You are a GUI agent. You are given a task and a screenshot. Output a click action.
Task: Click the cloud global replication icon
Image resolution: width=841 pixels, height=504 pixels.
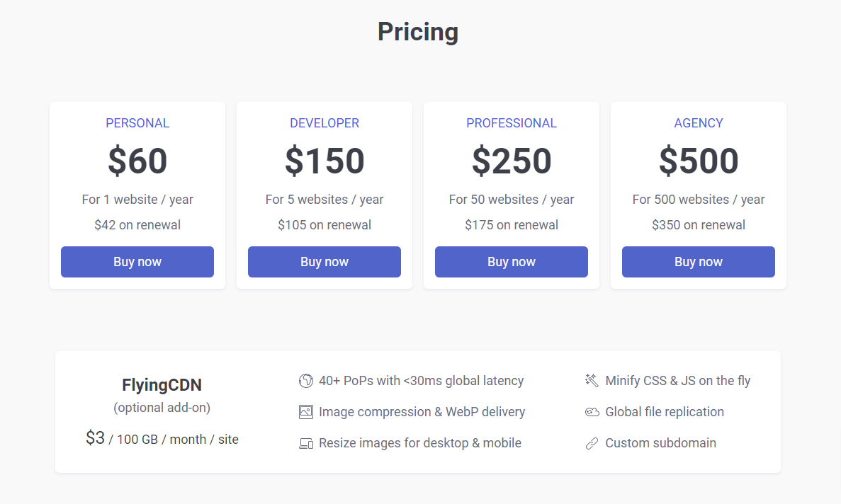click(x=592, y=412)
